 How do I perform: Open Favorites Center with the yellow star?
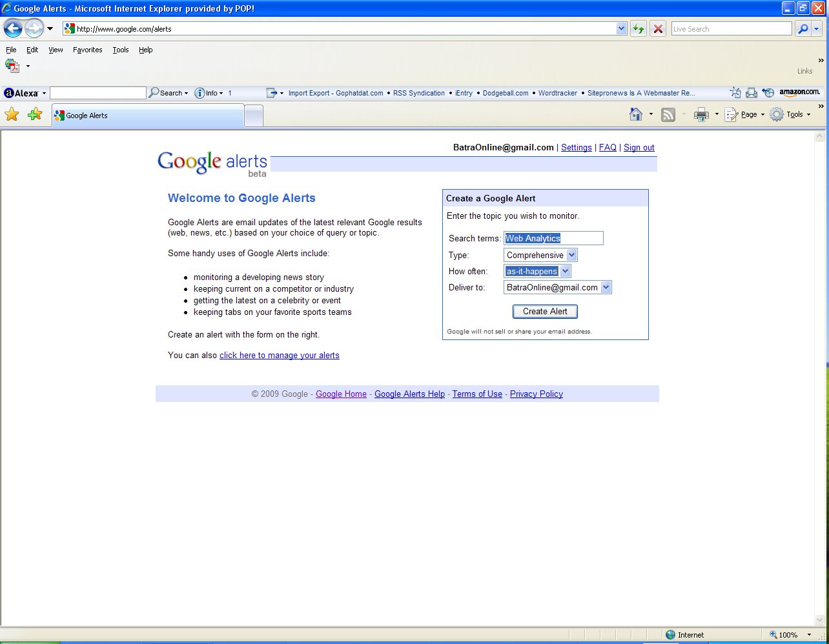12,114
